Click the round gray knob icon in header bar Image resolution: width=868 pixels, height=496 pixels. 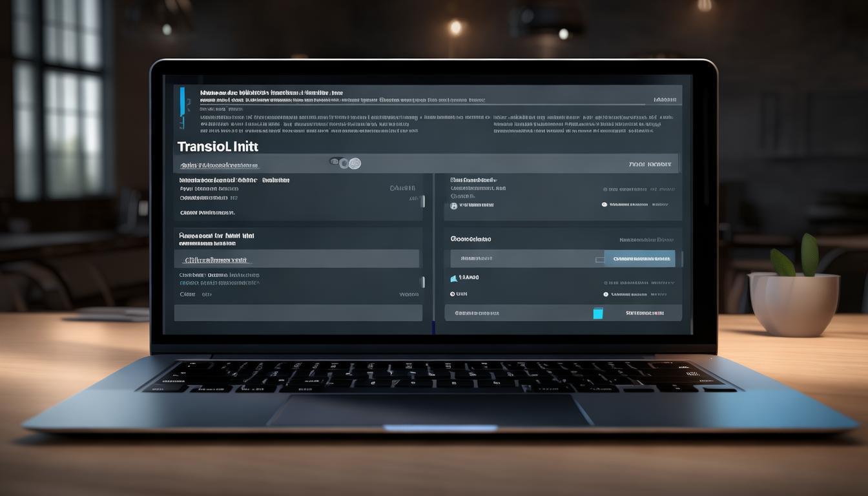[x=354, y=163]
